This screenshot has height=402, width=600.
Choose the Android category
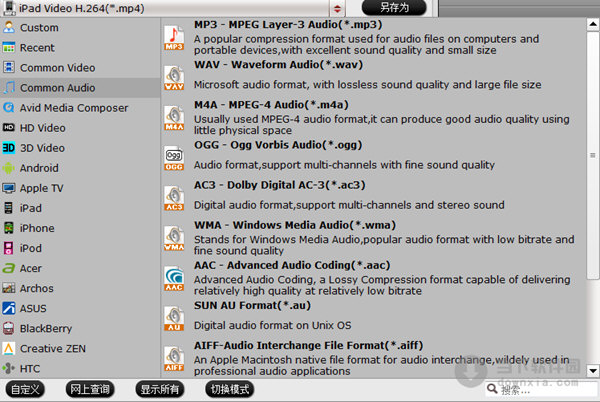[x=80, y=168]
